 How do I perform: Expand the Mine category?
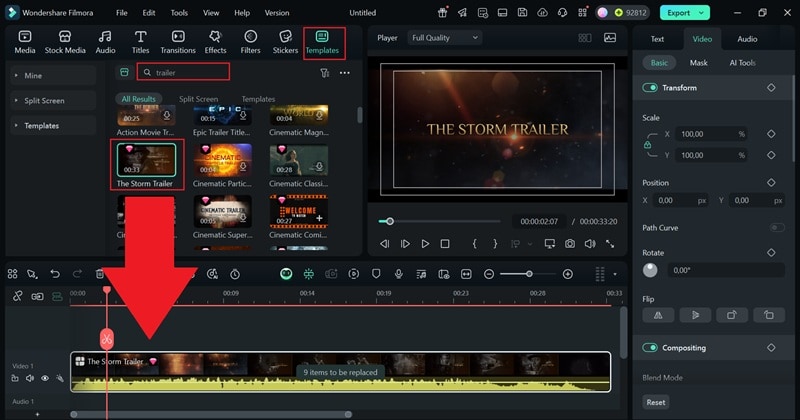point(53,76)
